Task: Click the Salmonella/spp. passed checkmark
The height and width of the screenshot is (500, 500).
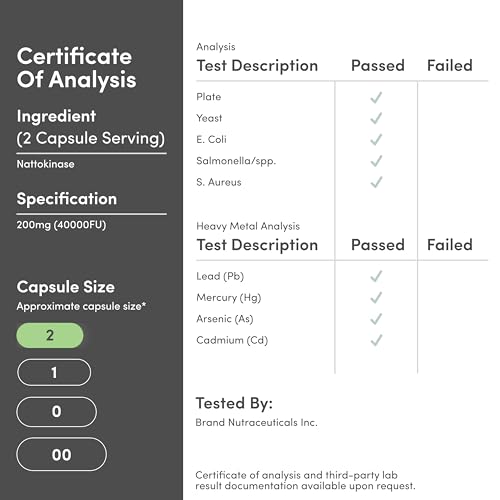Action: coord(376,161)
